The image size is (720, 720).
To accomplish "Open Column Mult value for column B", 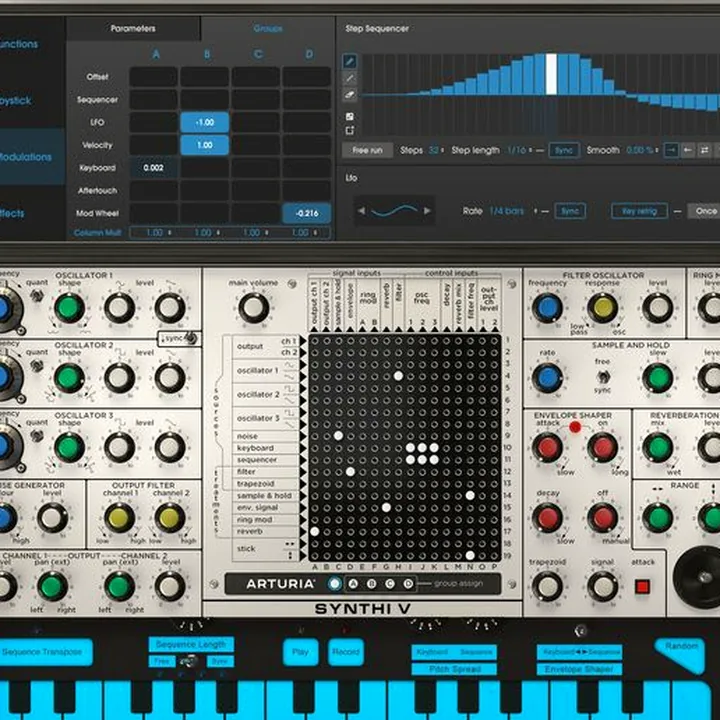I will pyautogui.click(x=206, y=232).
